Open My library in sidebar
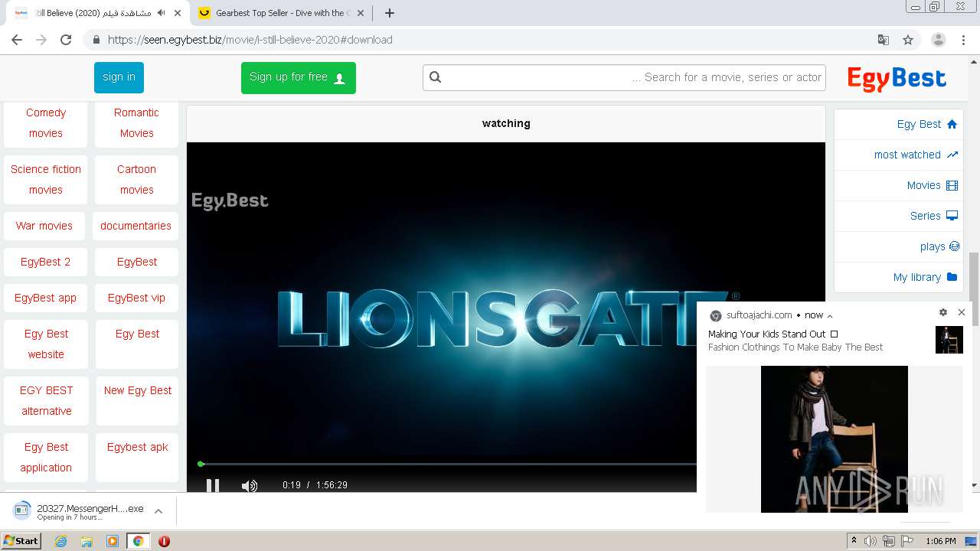Screen dimensions: 980x551 916,277
